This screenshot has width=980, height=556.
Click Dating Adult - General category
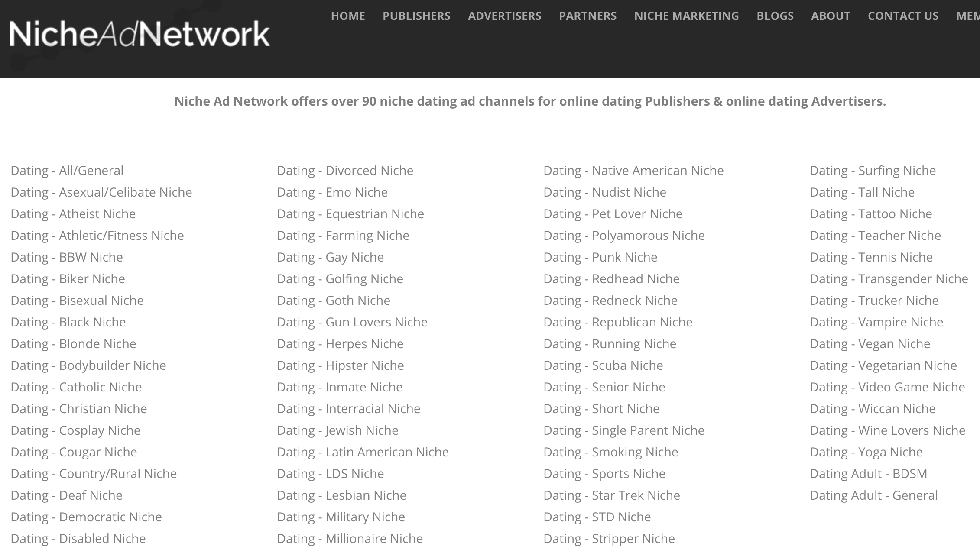[874, 494]
